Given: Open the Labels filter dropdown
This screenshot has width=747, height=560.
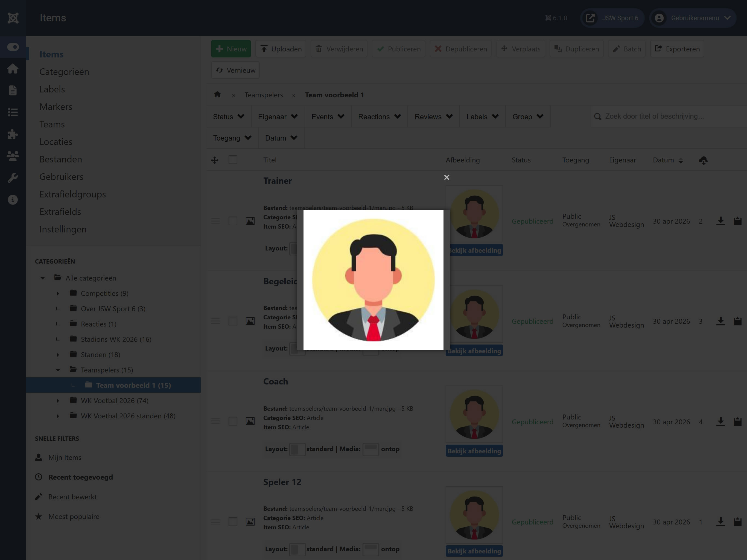Looking at the screenshot, I should [483, 116].
